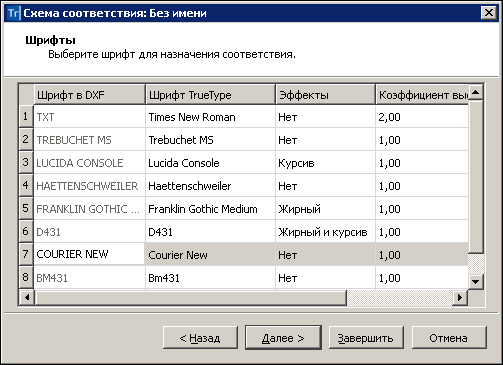Viewport: 503px width, 365px height.
Task: Select row header number 3
Action: [26, 163]
